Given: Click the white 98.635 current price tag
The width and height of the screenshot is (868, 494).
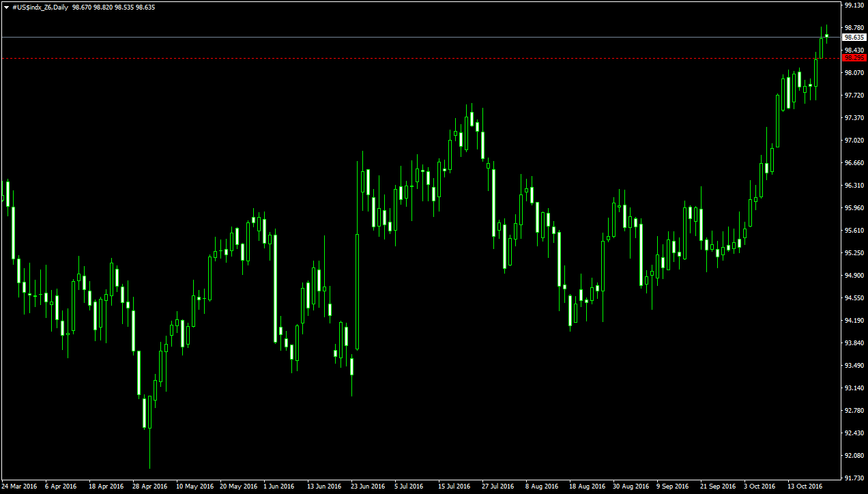Looking at the screenshot, I should pos(853,37).
